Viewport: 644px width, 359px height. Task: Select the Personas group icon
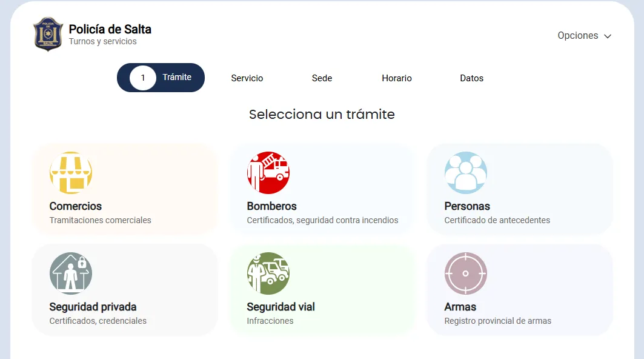pos(466,172)
